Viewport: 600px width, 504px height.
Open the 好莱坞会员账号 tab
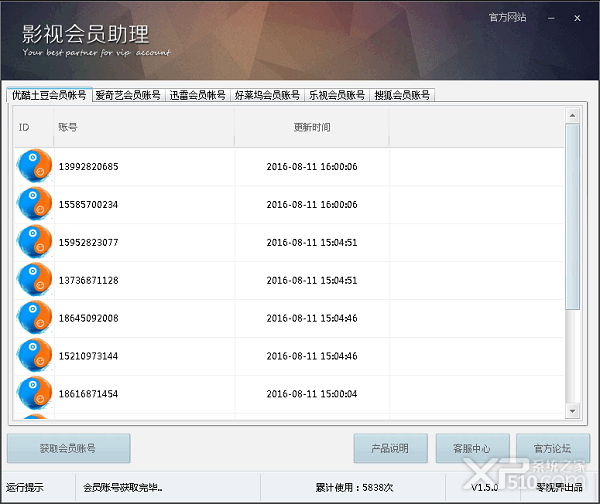pyautogui.click(x=267, y=95)
